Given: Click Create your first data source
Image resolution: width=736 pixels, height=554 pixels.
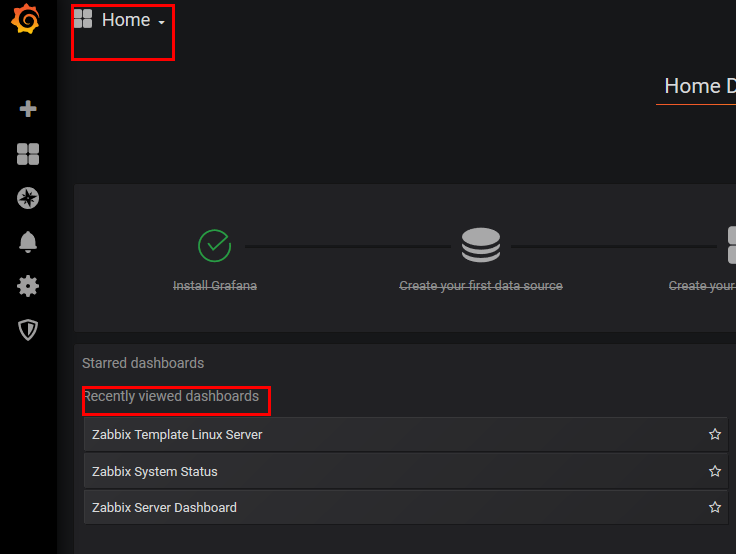Looking at the screenshot, I should 481,286.
